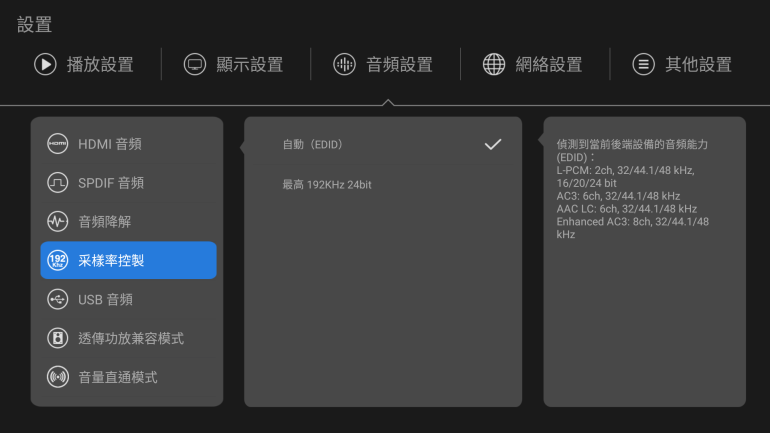This screenshot has height=433, width=770.
Task: Click the AAC LC: 6ch capability line
Action: click(x=627, y=209)
